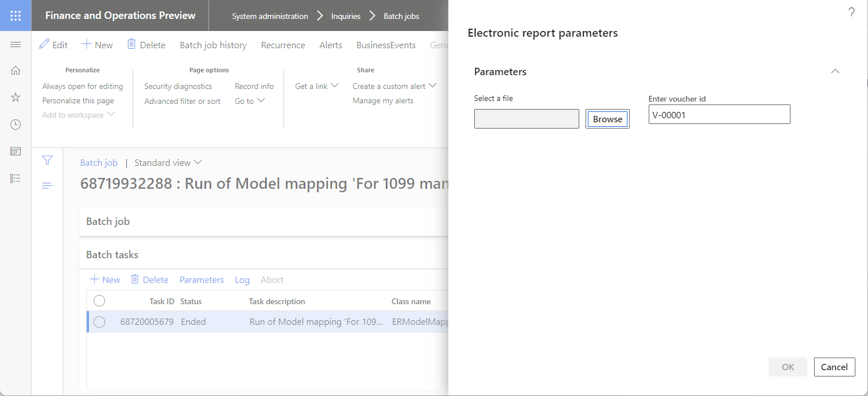Select the radio button for task 68720005679
The height and width of the screenshot is (396, 868).
tap(99, 321)
